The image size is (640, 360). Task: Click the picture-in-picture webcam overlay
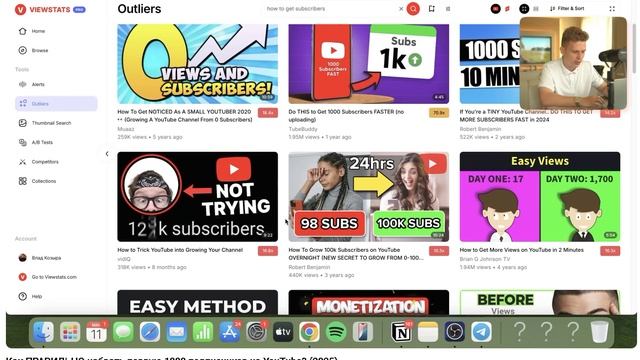pyautogui.click(x=573, y=63)
